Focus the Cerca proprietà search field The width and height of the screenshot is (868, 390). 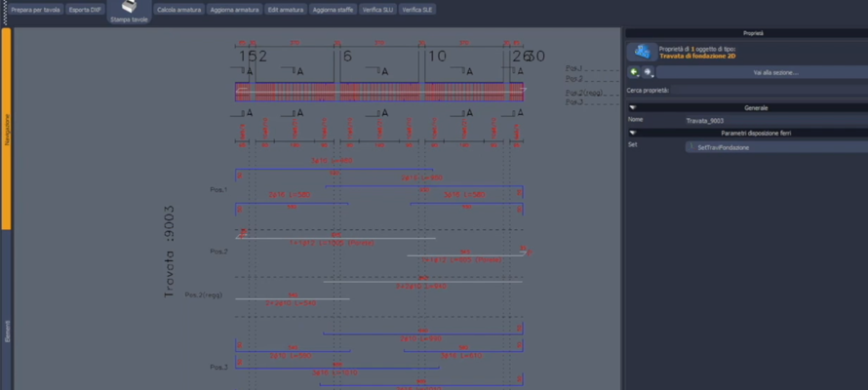[x=769, y=90]
